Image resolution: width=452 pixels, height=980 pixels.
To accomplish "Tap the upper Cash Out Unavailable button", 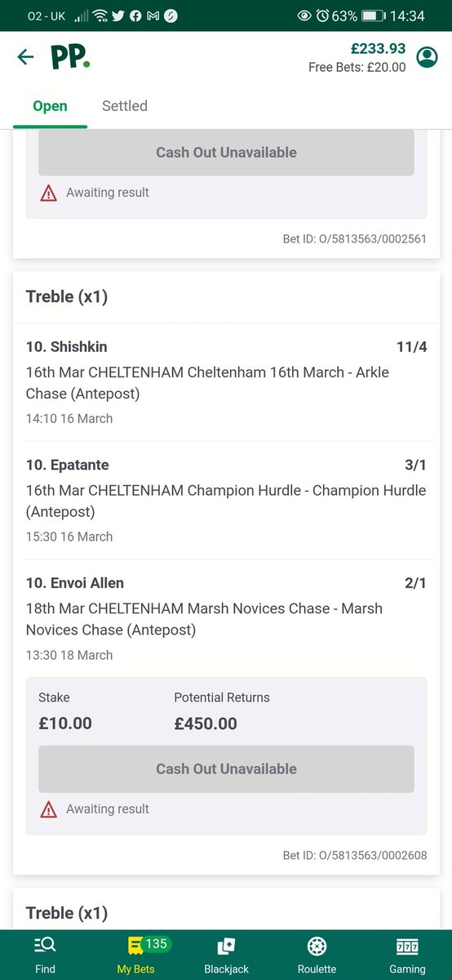I will pos(226,152).
